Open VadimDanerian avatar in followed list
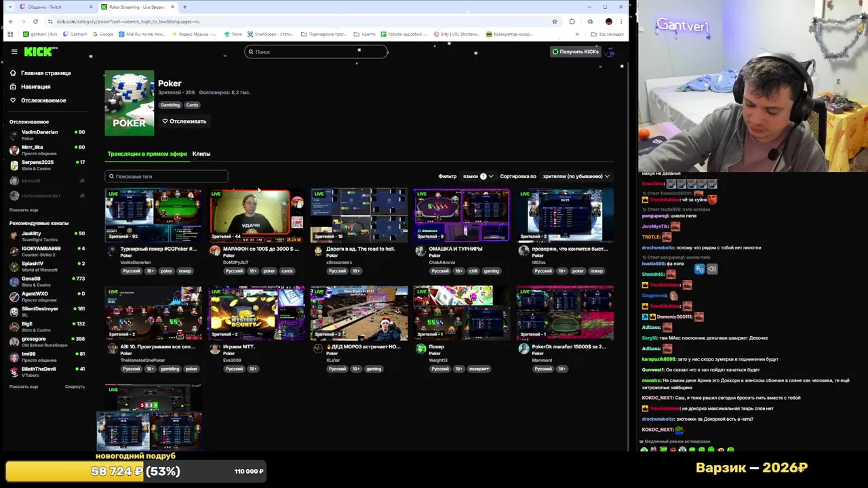868x488 pixels. [14, 135]
